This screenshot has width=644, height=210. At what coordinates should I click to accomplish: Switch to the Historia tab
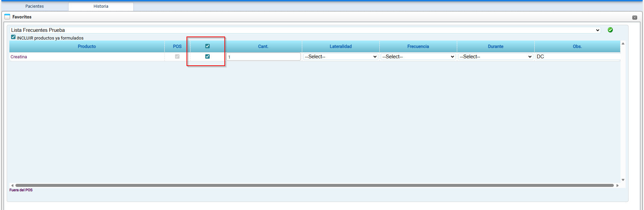[x=101, y=6]
